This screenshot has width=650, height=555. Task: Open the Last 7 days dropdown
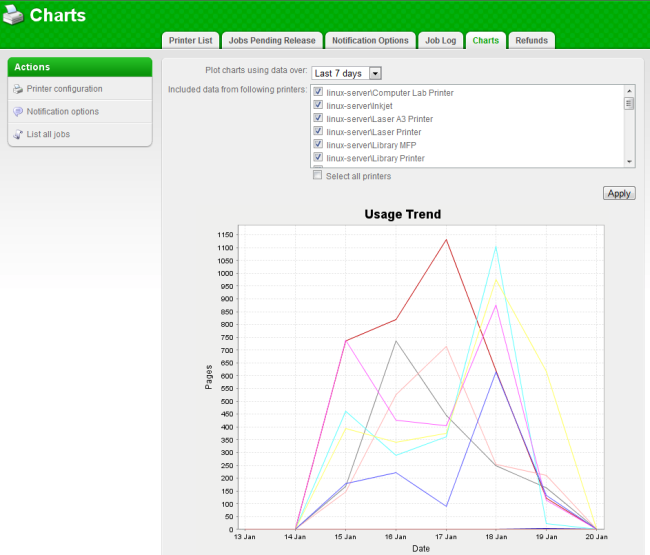coord(346,73)
